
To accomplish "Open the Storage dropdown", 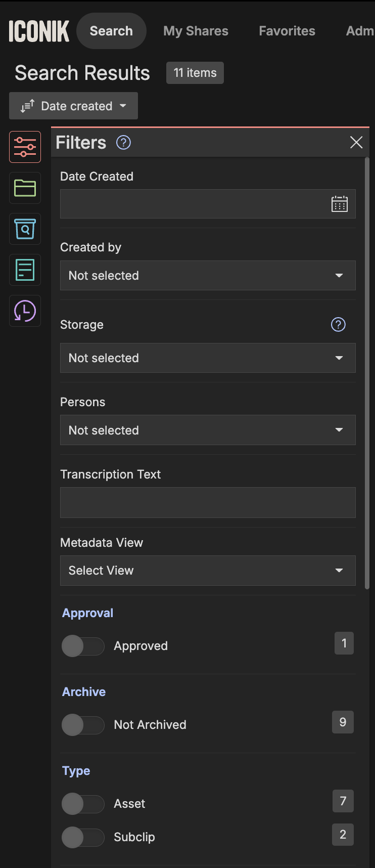I will [207, 358].
